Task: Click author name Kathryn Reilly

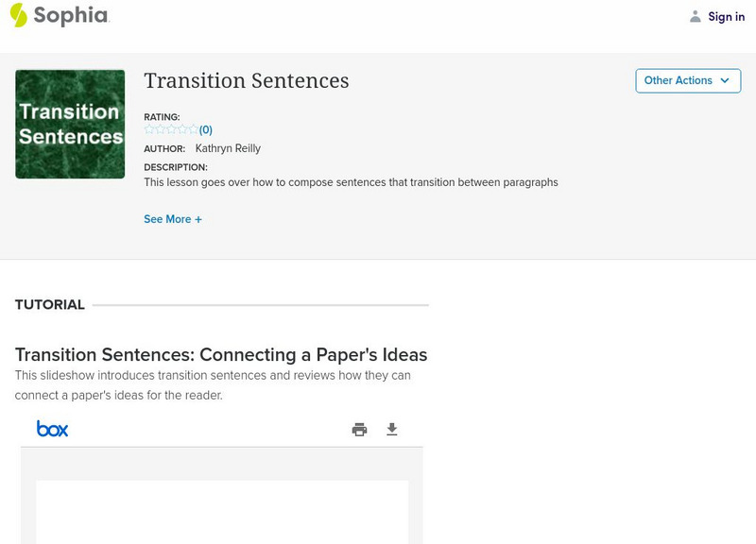Action: [x=228, y=148]
